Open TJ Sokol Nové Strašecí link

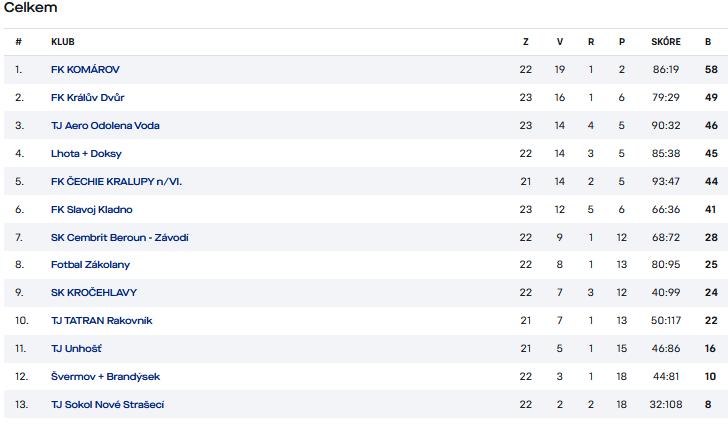(x=107, y=405)
